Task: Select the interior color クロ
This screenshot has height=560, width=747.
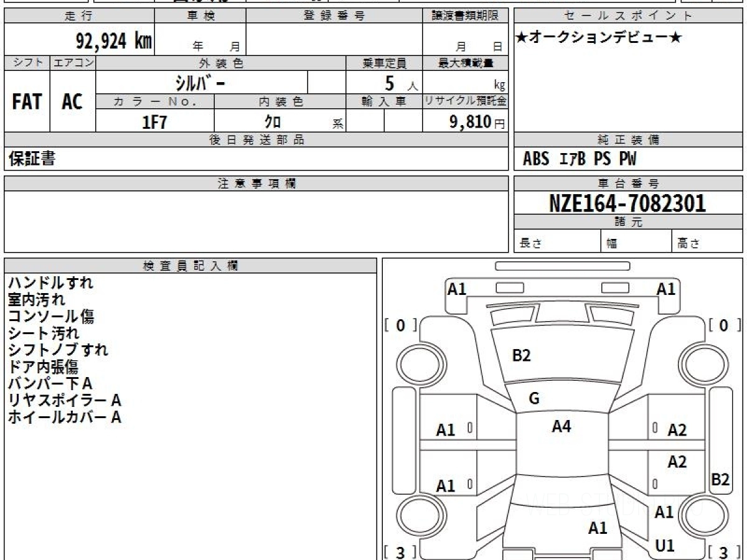Action: 273,121
